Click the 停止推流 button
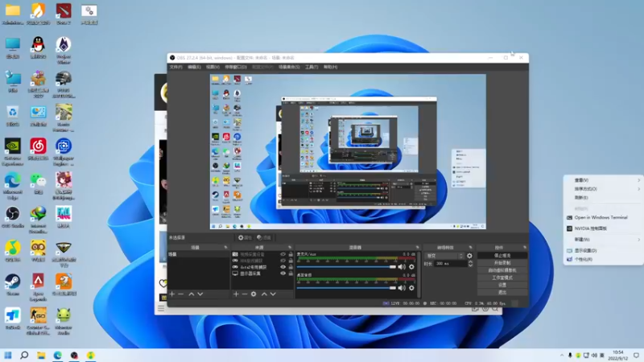The width and height of the screenshot is (644, 362). 502,255
